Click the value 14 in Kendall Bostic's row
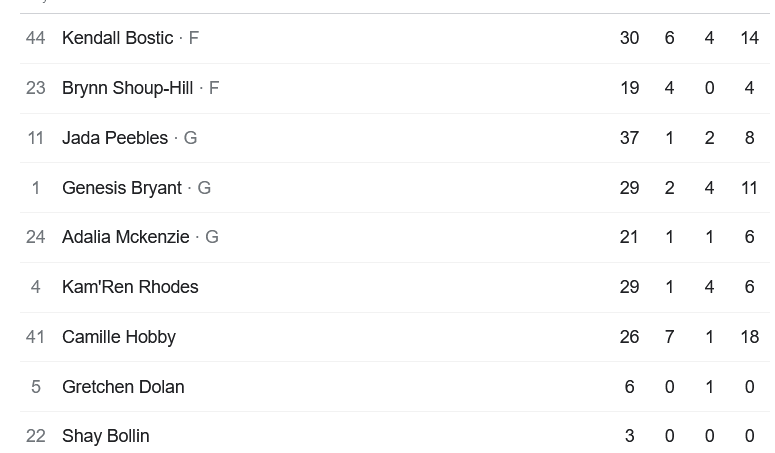Screen dimensions: 775x453 pyautogui.click(x=749, y=38)
